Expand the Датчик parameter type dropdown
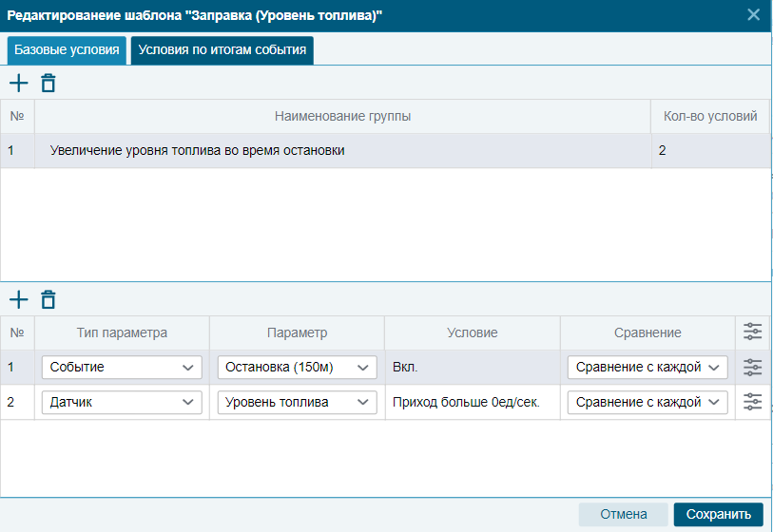 pos(122,402)
